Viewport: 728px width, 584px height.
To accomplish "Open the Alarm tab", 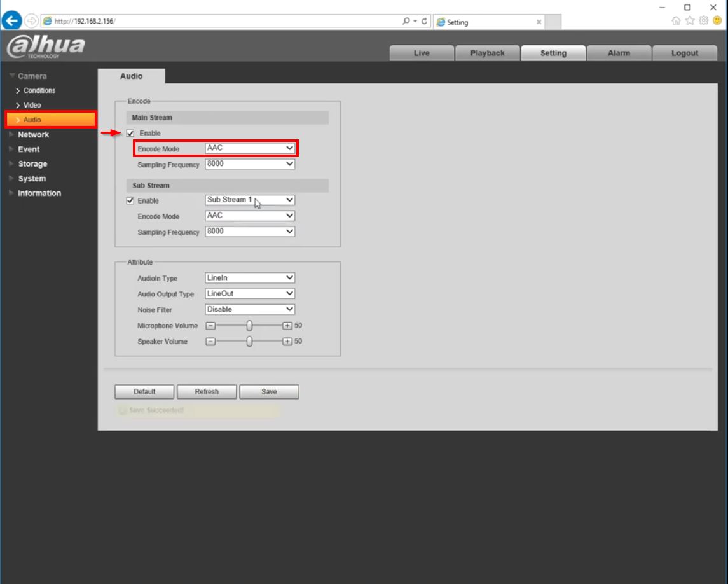I will pos(619,53).
